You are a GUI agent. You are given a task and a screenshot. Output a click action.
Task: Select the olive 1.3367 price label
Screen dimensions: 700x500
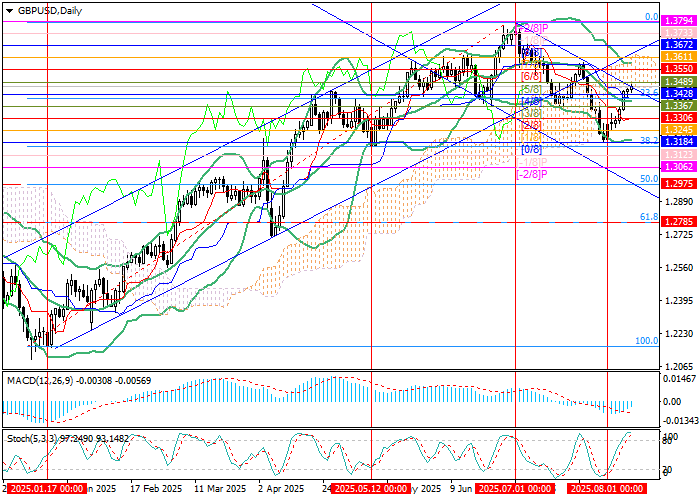(x=679, y=106)
